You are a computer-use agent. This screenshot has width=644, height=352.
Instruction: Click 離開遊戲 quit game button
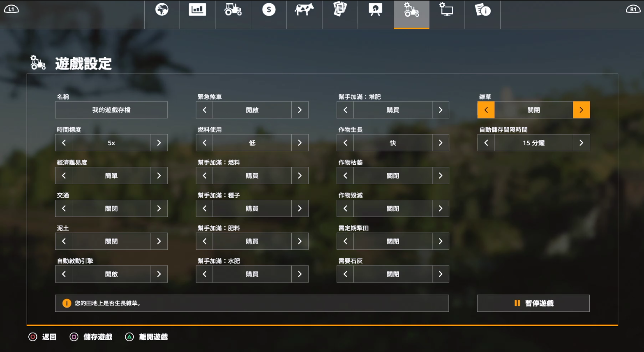click(x=146, y=337)
